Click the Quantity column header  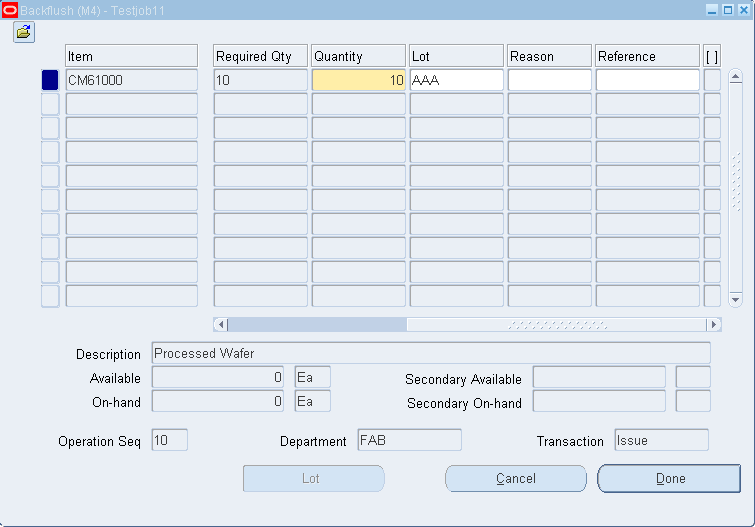pyautogui.click(x=359, y=56)
